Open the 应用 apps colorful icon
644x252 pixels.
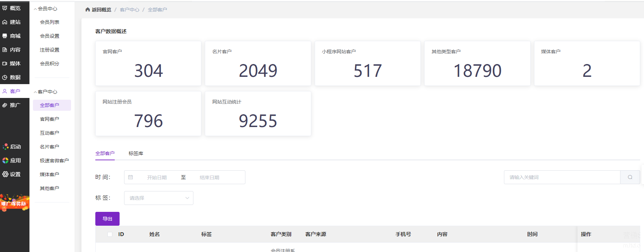pos(5,160)
